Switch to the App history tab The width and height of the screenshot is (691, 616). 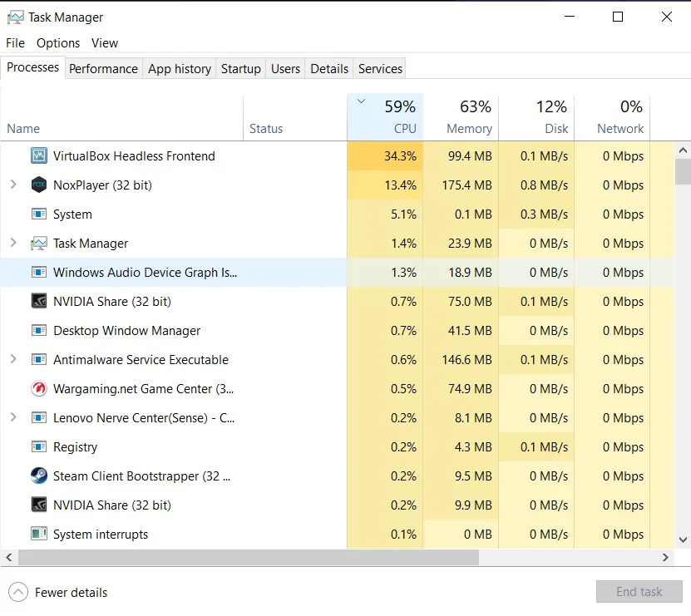180,69
